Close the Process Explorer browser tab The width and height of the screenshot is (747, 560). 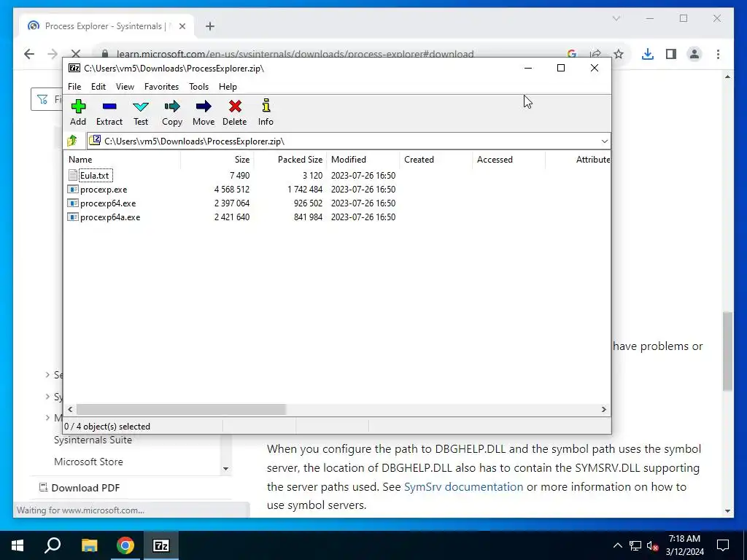click(x=182, y=26)
